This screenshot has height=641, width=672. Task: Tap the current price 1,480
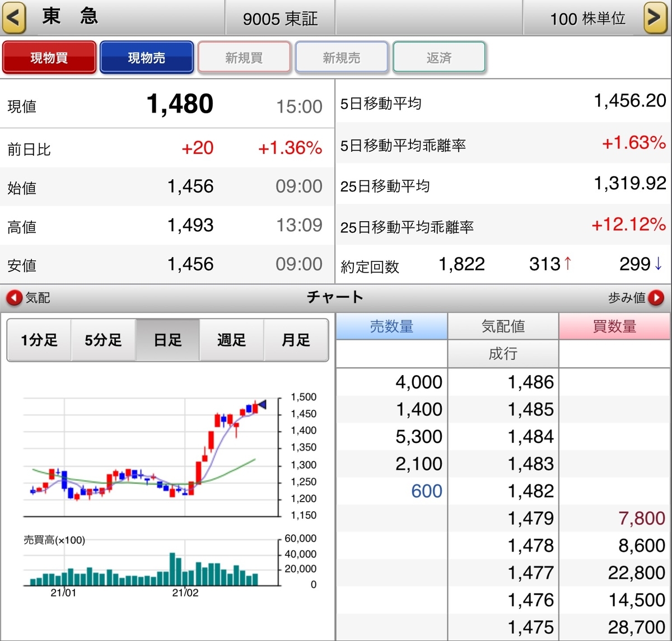click(x=180, y=104)
